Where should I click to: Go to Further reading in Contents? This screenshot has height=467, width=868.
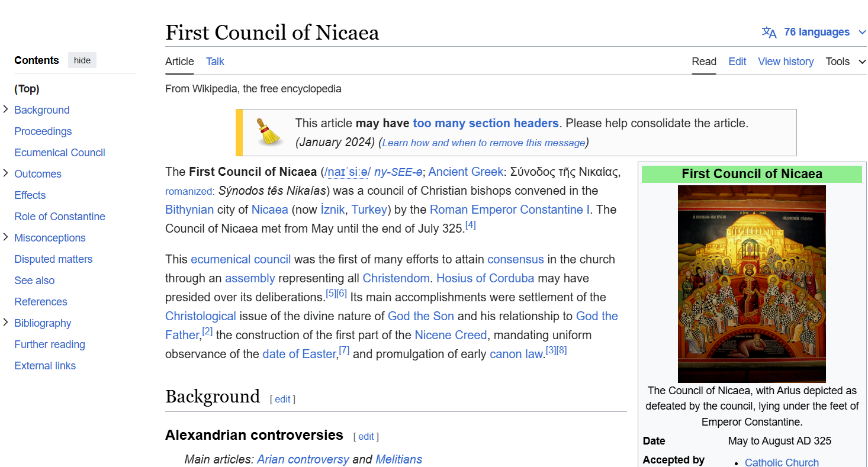coord(50,344)
